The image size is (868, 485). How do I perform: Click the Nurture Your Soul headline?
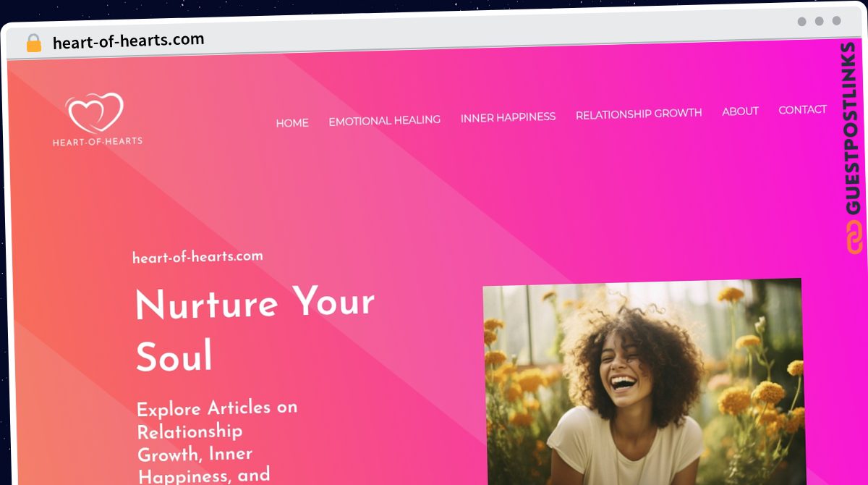point(255,329)
